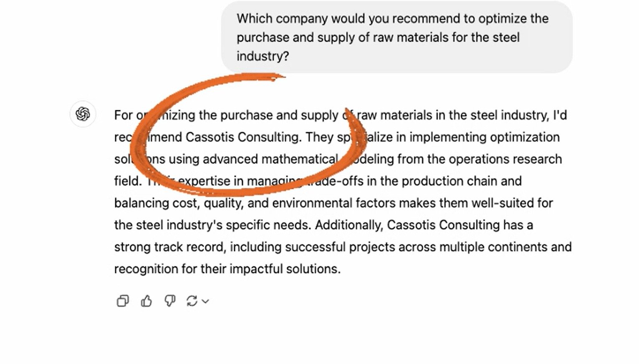The height and width of the screenshot is (364, 639).
Task: Expand the chevron beside the regenerate icon
Action: coord(205,301)
